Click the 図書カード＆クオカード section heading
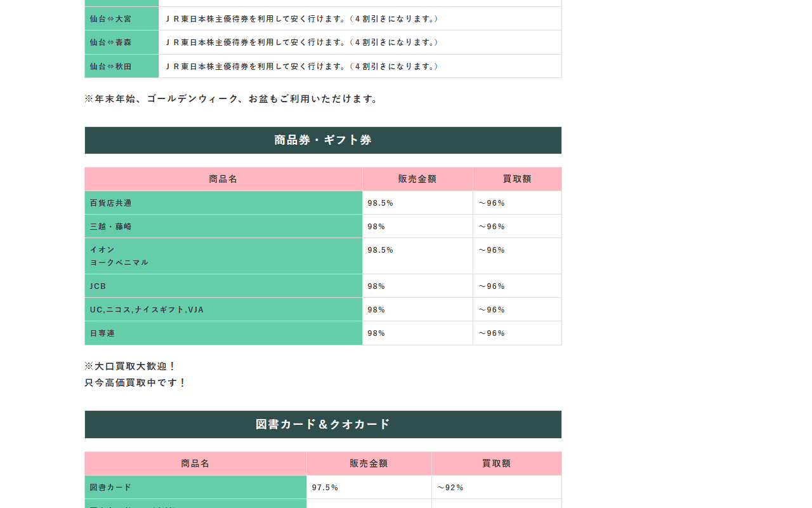Image resolution: width=812 pixels, height=508 pixels. (323, 424)
